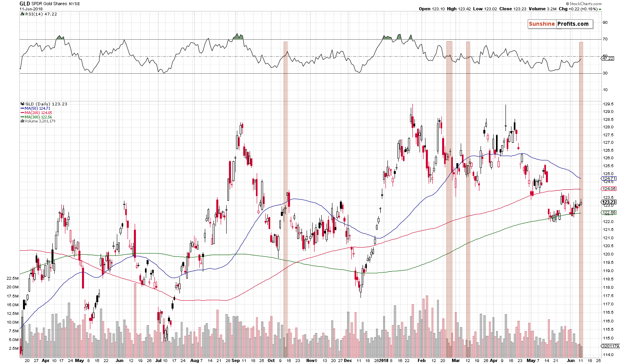Click the bold '123.23' last-price tag on right axis
620x364 pixels.
[609, 202]
